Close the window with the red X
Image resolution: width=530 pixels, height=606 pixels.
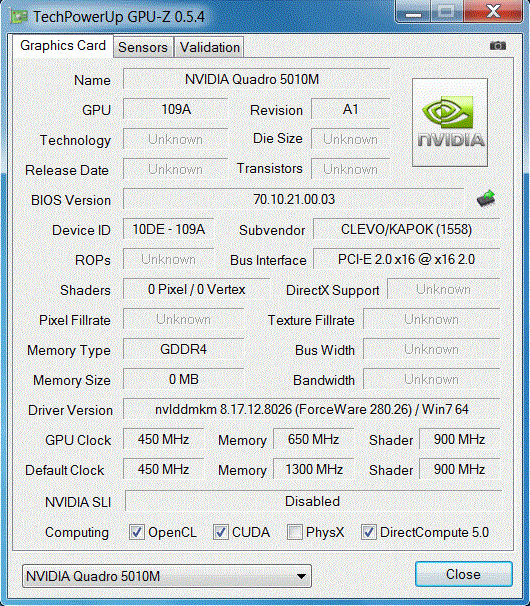tap(493, 11)
